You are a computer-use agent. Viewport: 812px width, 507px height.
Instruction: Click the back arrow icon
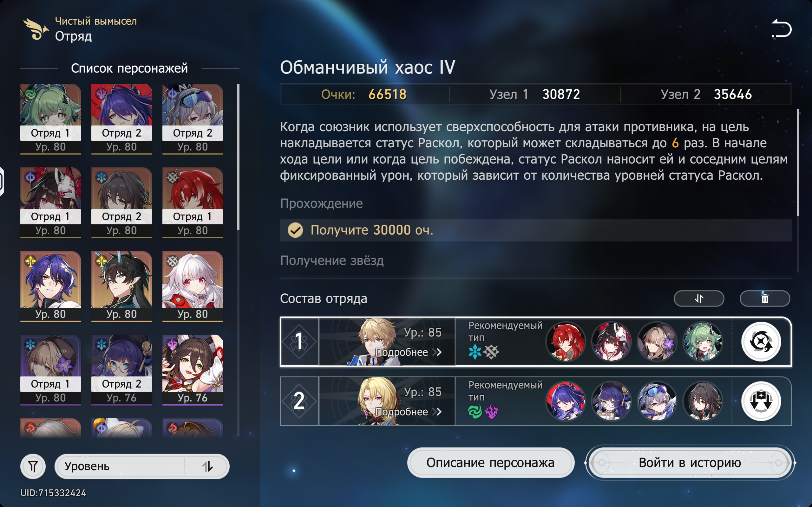[781, 28]
